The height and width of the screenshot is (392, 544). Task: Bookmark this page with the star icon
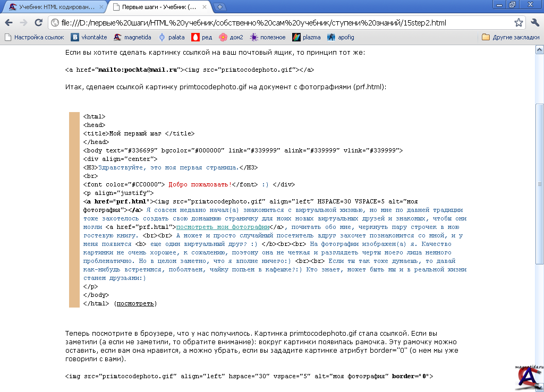point(518,23)
